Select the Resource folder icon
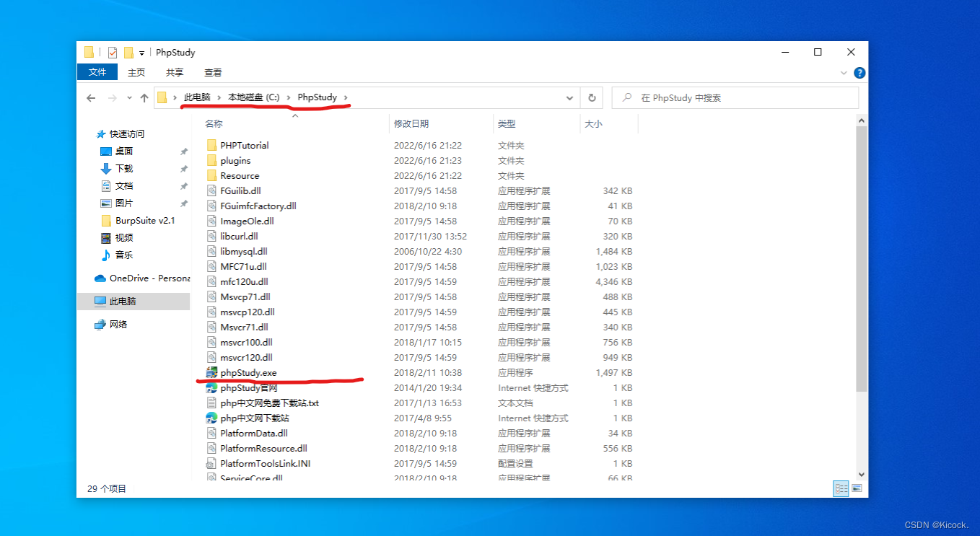The height and width of the screenshot is (536, 980). pyautogui.click(x=211, y=175)
